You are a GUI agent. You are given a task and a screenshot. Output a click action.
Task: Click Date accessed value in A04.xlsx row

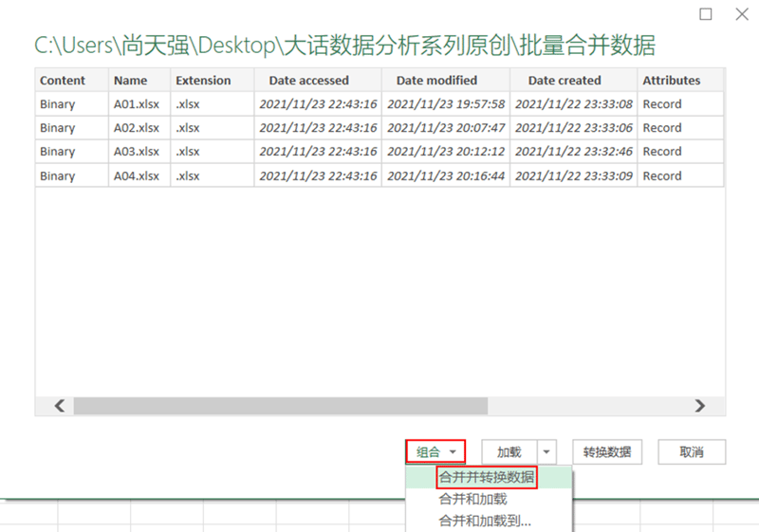pyautogui.click(x=318, y=175)
